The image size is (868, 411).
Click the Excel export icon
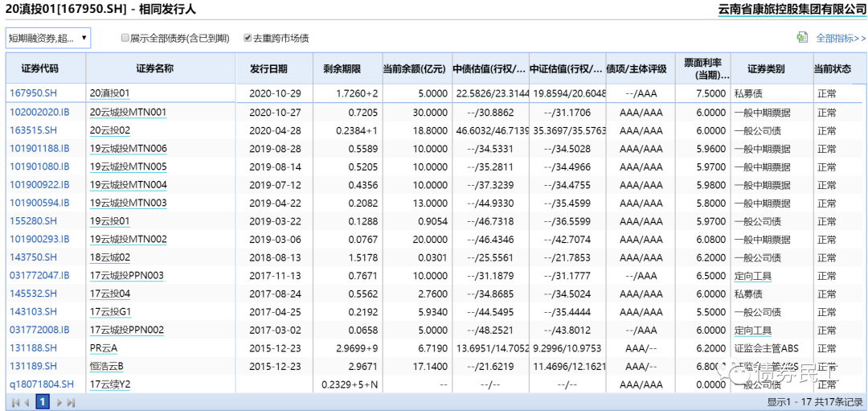pyautogui.click(x=801, y=38)
